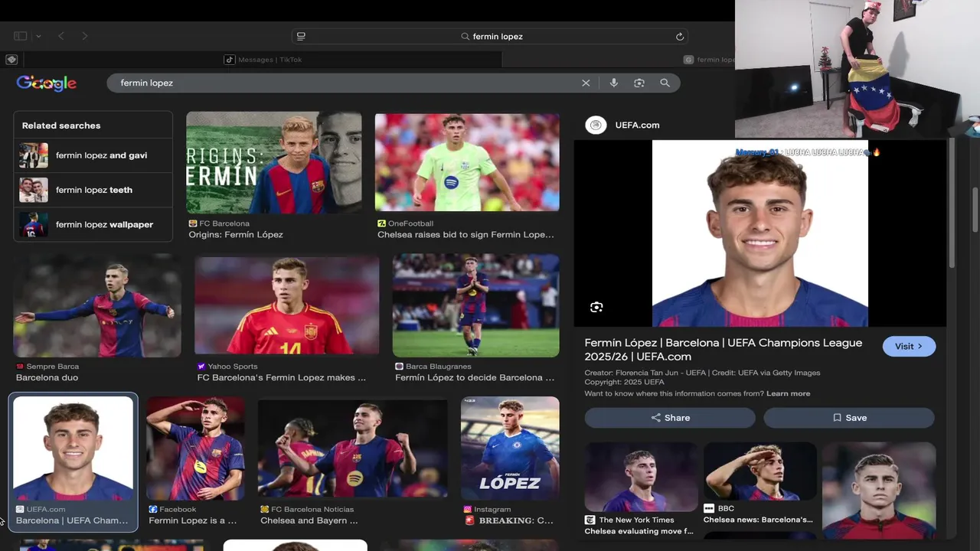Click the 'Fermín López to decide Barcelona' caption

(x=475, y=377)
